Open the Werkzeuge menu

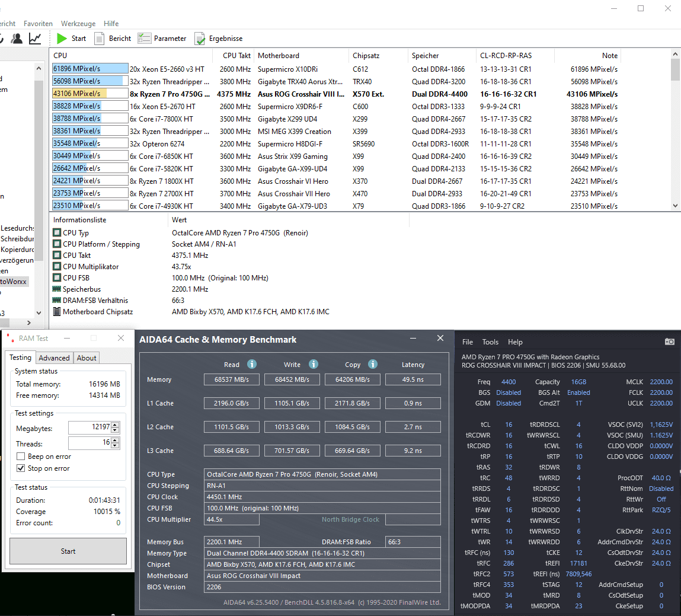(x=78, y=24)
